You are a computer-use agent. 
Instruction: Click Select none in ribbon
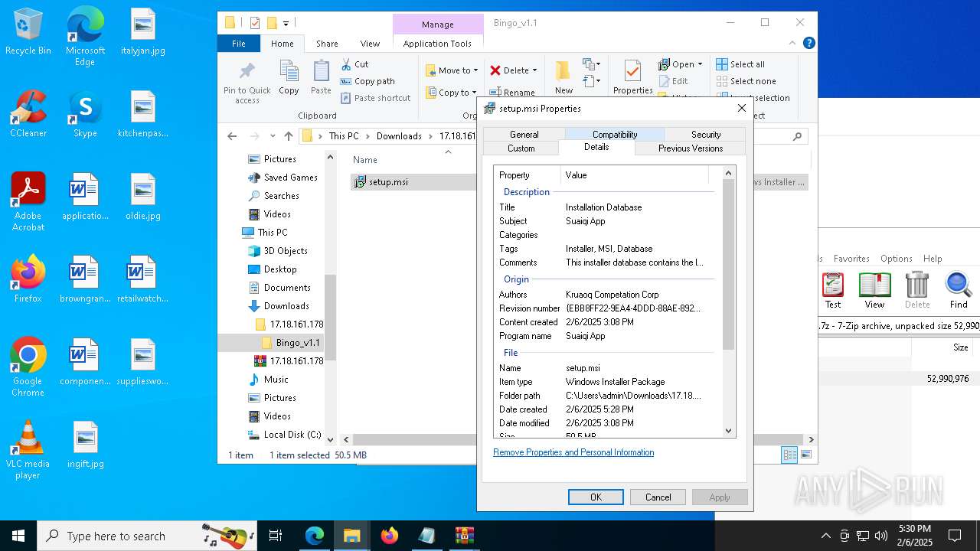746,81
